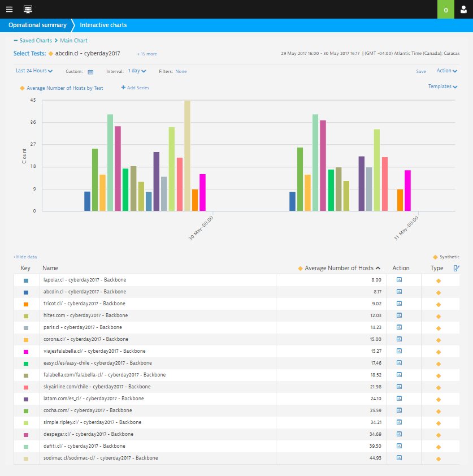Open the Last 24 Hours timeframe dropdown

pyautogui.click(x=34, y=71)
